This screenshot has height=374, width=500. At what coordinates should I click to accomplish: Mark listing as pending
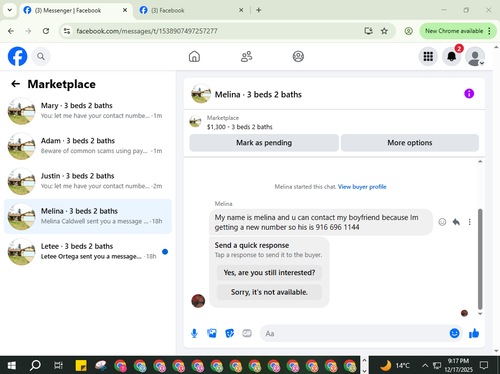click(x=264, y=143)
